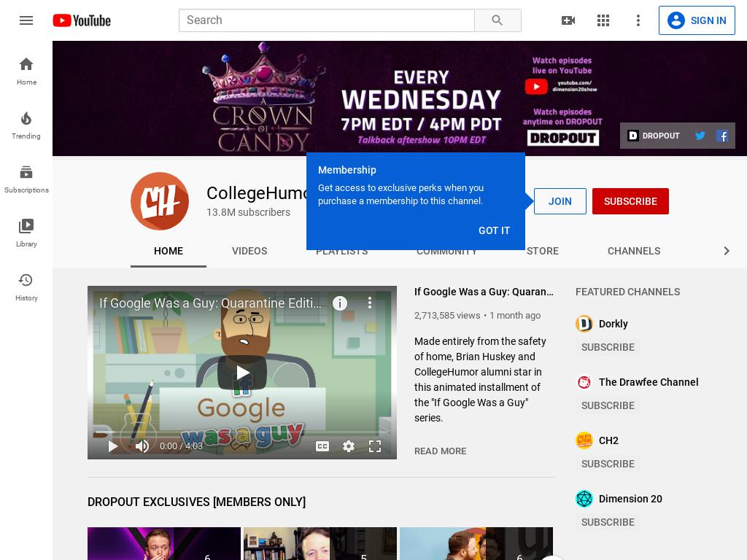747x560 pixels.
Task: Open the Channels tab
Action: tap(633, 251)
